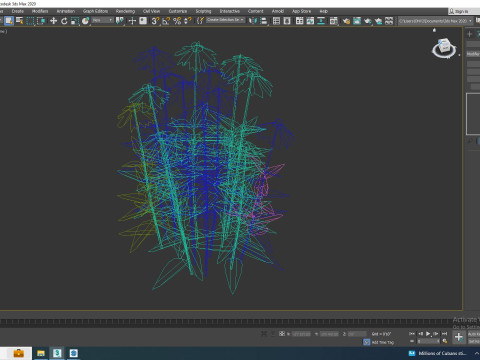Open project folder path dropdown

point(435,21)
